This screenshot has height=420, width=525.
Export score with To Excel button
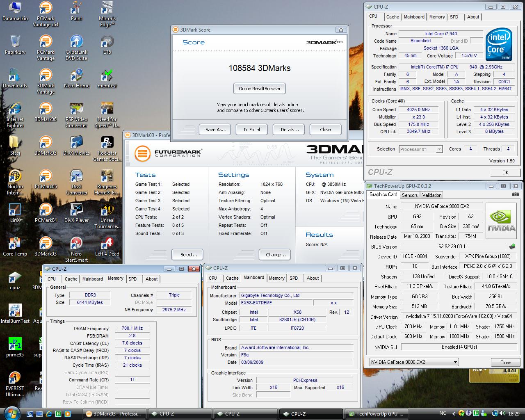(251, 130)
